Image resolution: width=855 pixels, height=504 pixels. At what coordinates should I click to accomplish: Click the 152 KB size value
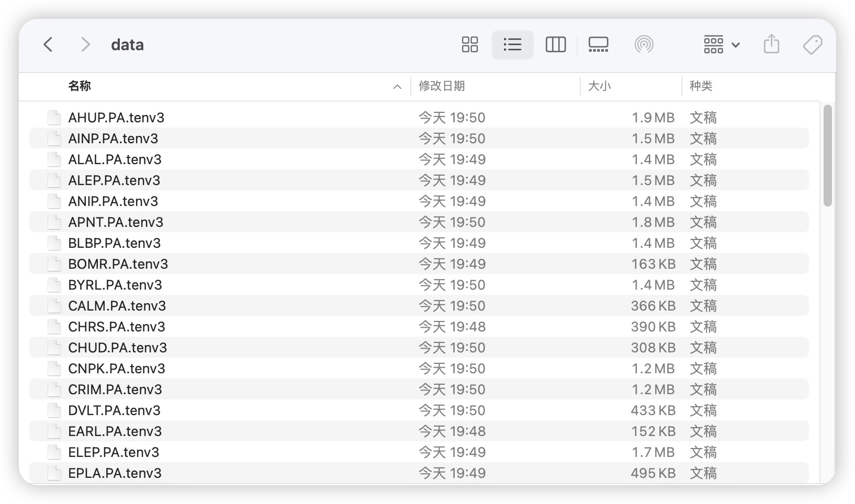pyautogui.click(x=653, y=431)
